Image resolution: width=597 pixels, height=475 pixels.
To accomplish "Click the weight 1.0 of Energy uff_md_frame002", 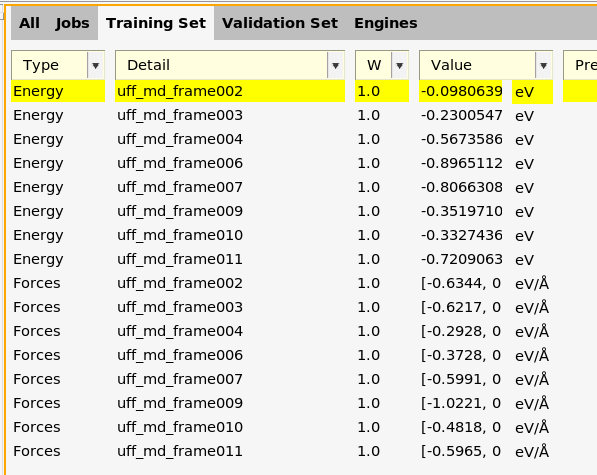I will [x=382, y=91].
